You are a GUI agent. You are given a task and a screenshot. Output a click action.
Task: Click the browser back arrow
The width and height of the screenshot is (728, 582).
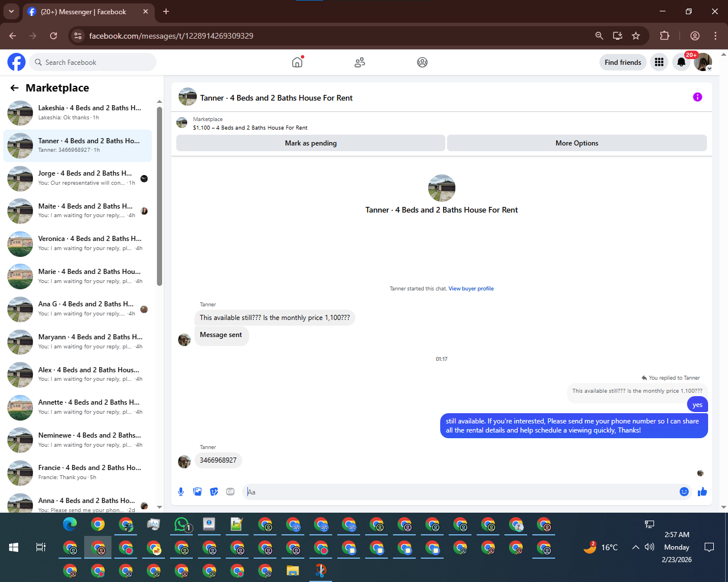tap(13, 36)
